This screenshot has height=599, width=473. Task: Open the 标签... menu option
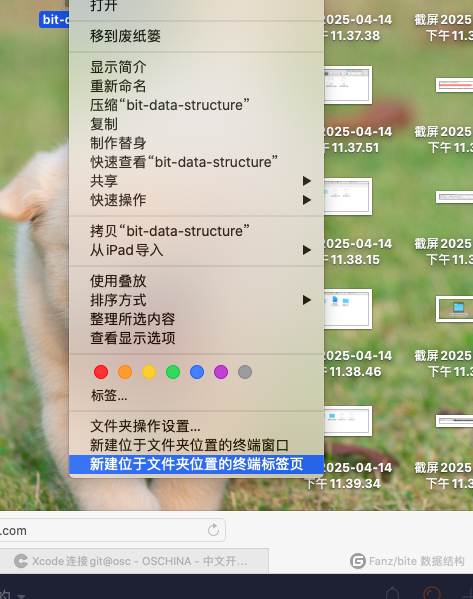click(196, 395)
